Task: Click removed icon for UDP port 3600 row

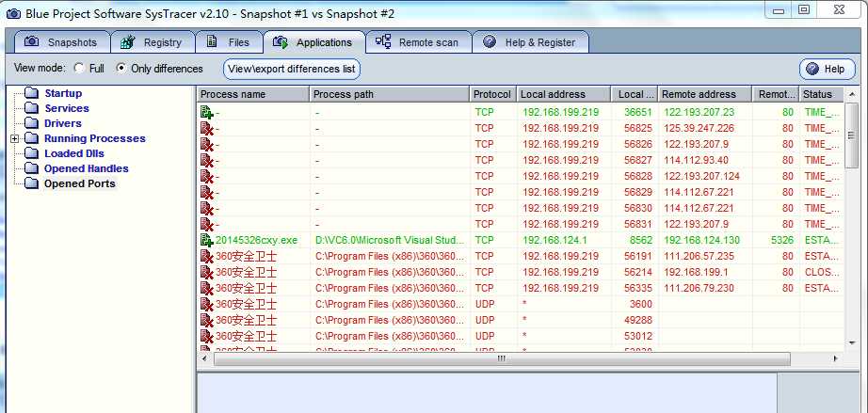Action: coord(207,304)
